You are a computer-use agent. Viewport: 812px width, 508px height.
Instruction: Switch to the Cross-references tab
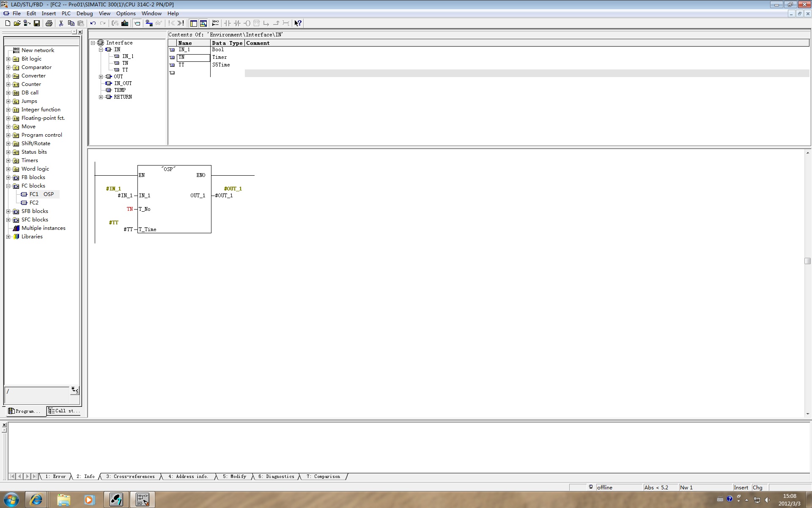[130, 477]
